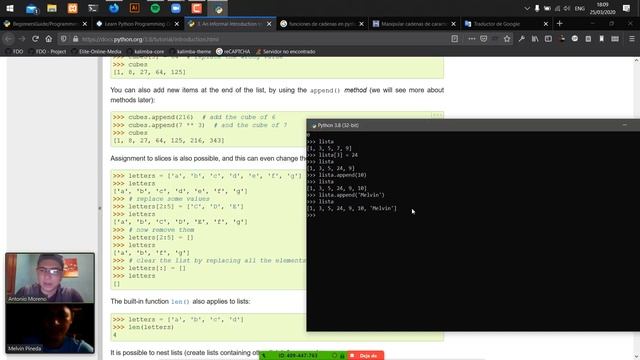
Task: Open network status in system tray
Action: pyautogui.click(x=557, y=8)
